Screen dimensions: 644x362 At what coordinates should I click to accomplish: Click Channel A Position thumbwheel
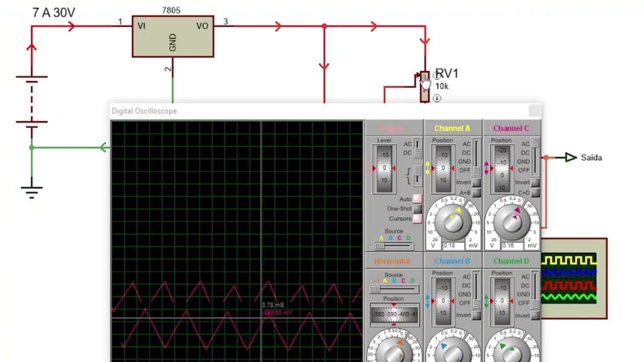443,168
